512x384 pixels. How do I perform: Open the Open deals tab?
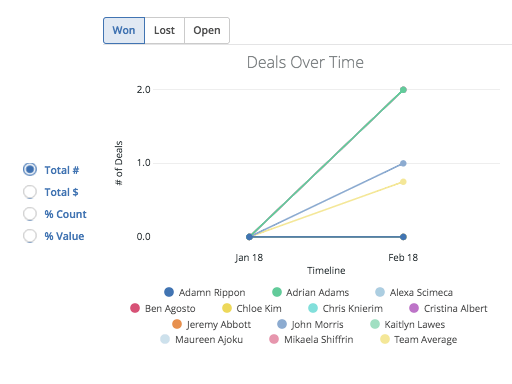[207, 30]
